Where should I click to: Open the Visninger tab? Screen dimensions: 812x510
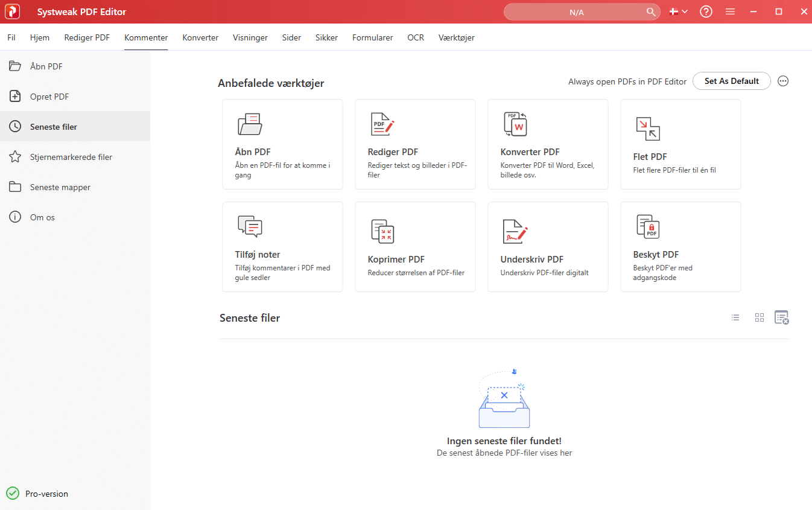pyautogui.click(x=250, y=37)
